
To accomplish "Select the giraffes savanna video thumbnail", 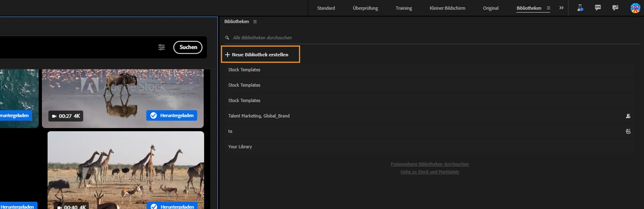I will (126, 170).
